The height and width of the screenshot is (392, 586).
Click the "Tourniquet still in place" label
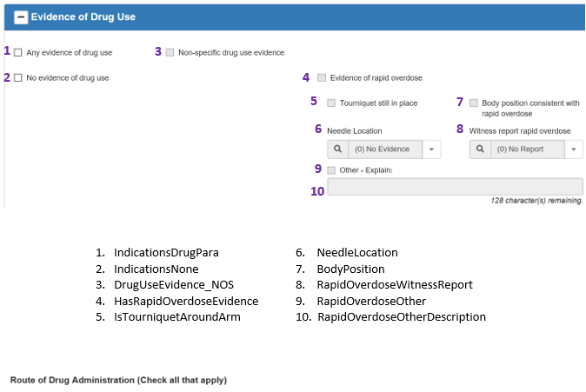[379, 103]
